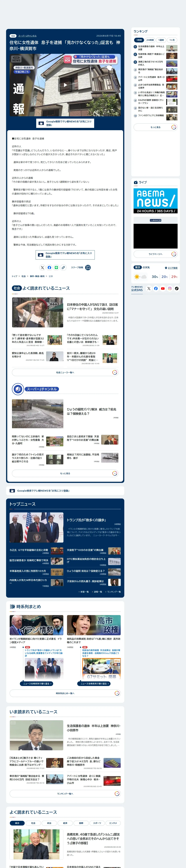Open the スクープ投稿 link

(77, 267)
